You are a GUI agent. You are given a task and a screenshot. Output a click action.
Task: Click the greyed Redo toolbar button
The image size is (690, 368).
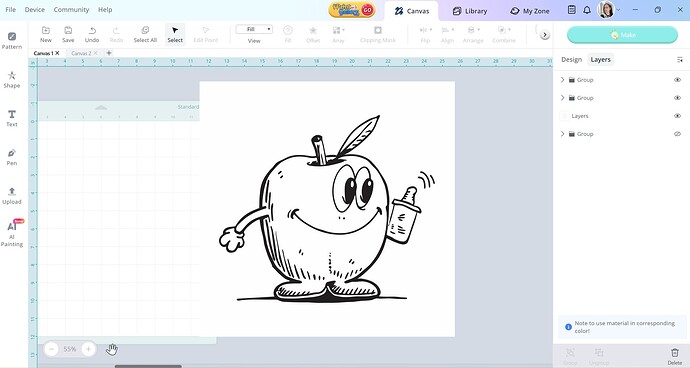116,34
